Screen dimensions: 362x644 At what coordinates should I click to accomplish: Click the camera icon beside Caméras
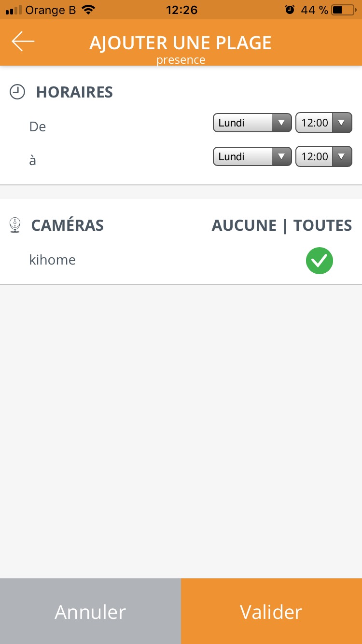[15, 225]
